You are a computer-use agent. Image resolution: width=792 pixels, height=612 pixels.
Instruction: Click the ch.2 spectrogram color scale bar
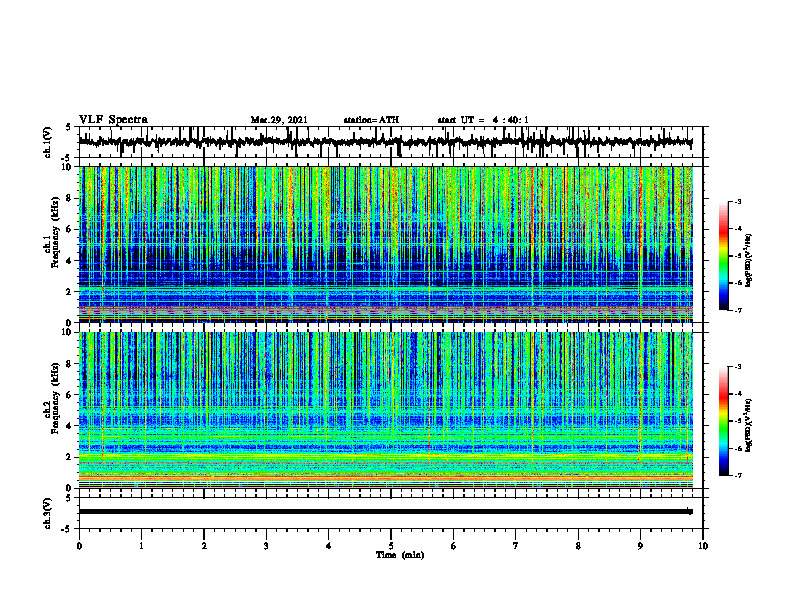click(724, 421)
